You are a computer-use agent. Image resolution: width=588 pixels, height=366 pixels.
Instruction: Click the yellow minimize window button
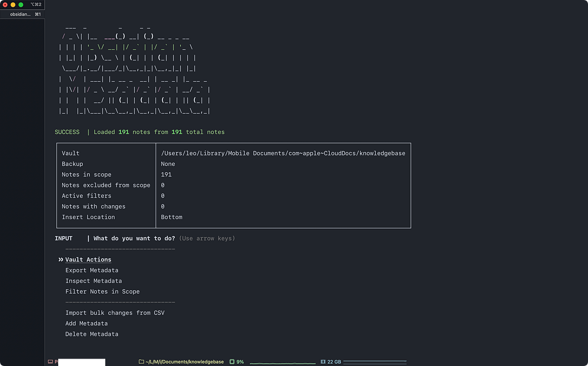click(13, 4)
